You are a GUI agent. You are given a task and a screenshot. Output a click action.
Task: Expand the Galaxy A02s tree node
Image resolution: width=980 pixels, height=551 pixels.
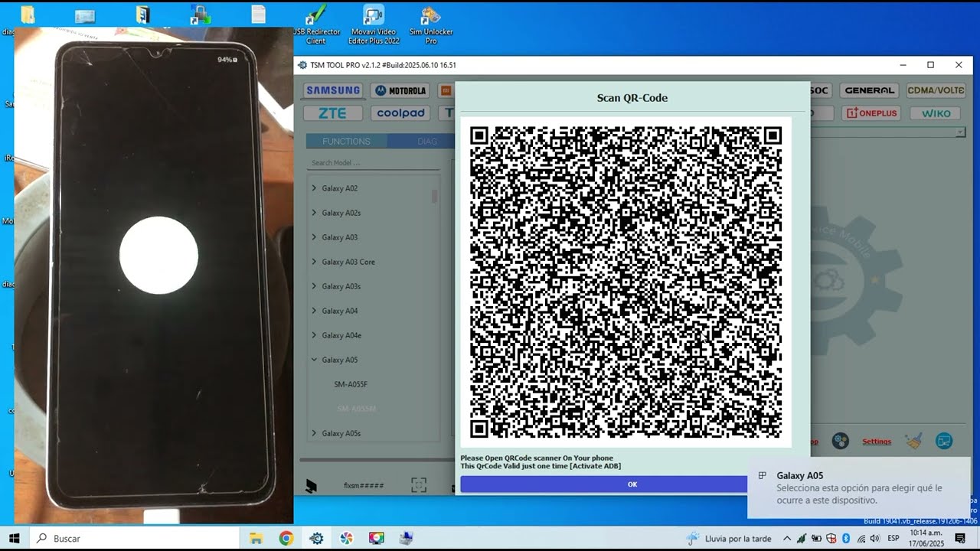point(314,213)
